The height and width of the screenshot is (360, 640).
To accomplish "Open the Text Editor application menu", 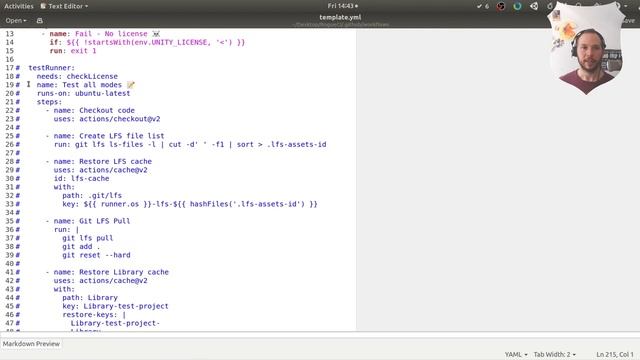I will (x=64, y=6).
